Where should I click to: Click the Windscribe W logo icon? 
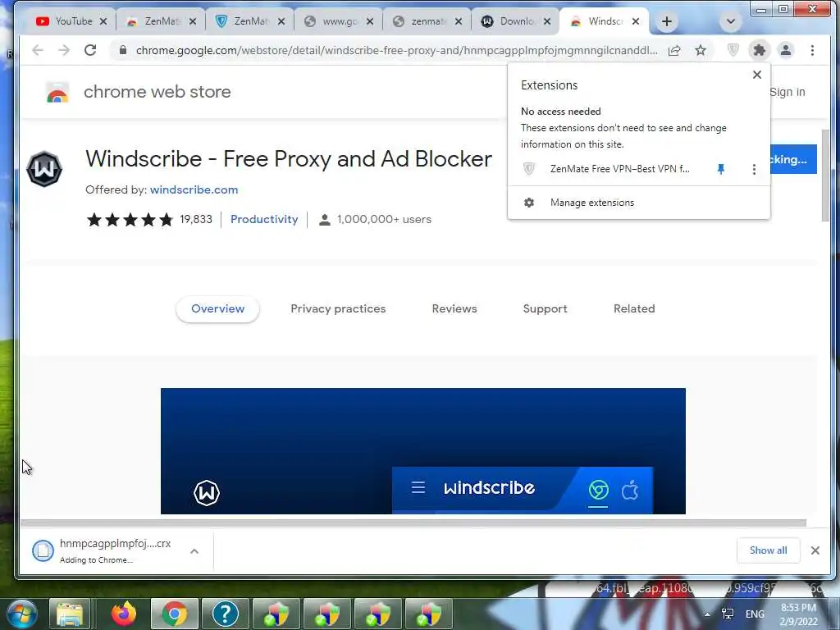click(44, 169)
